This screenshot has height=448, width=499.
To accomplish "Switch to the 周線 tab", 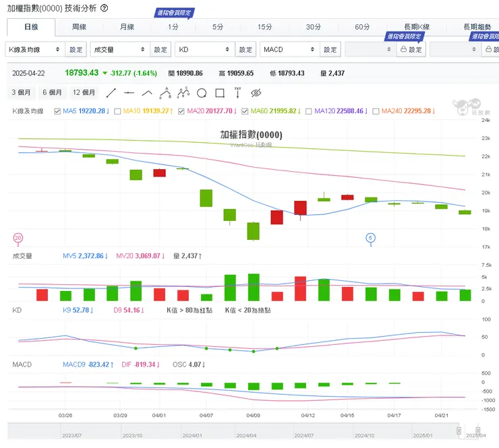I will [79, 27].
